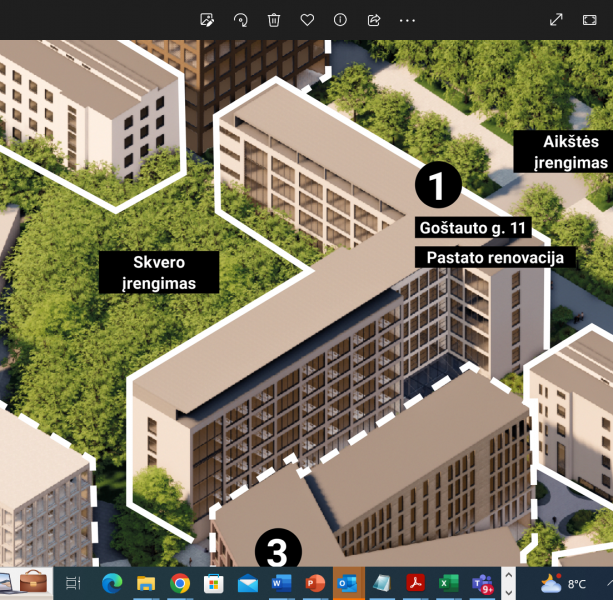Open the 8°C weather widget
This screenshot has width=613, height=600.
563,584
